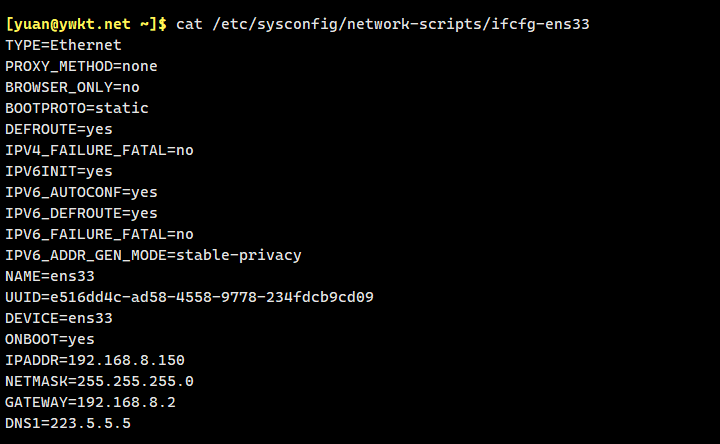This screenshot has height=444, width=720.
Task: Click the ONBOOT=yes line
Action: (x=50, y=339)
